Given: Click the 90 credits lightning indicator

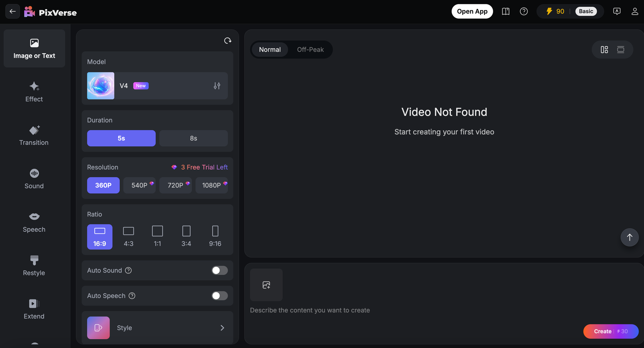Looking at the screenshot, I should pyautogui.click(x=555, y=12).
